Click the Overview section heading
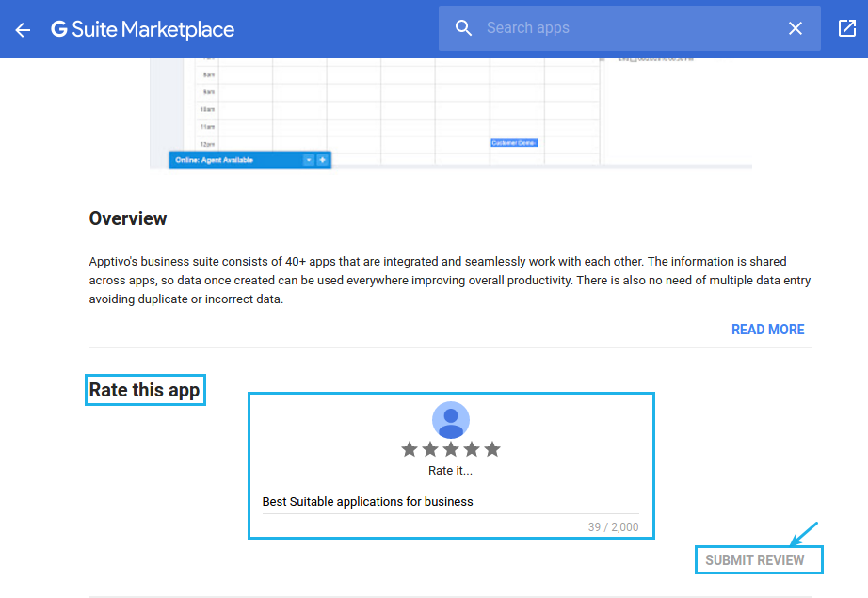 128,218
